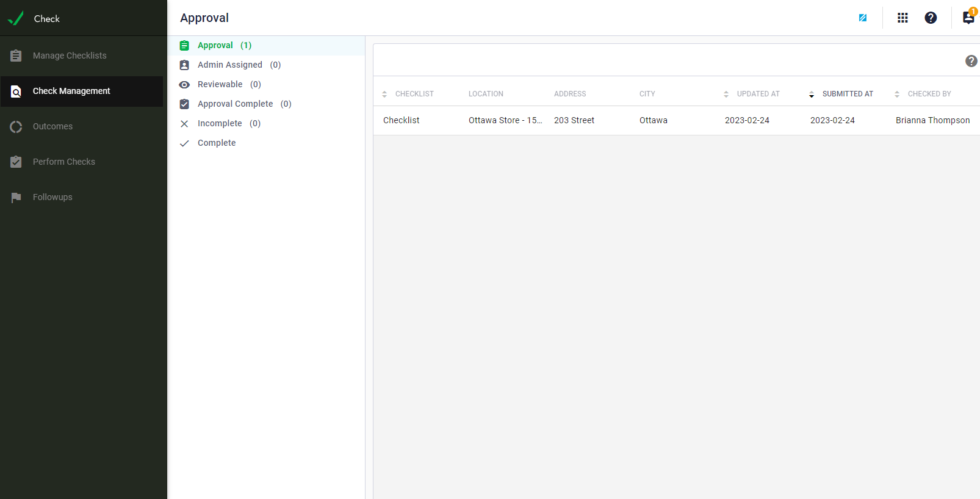The image size is (980, 499).
Task: Open the Outcomes section
Action: coord(52,126)
